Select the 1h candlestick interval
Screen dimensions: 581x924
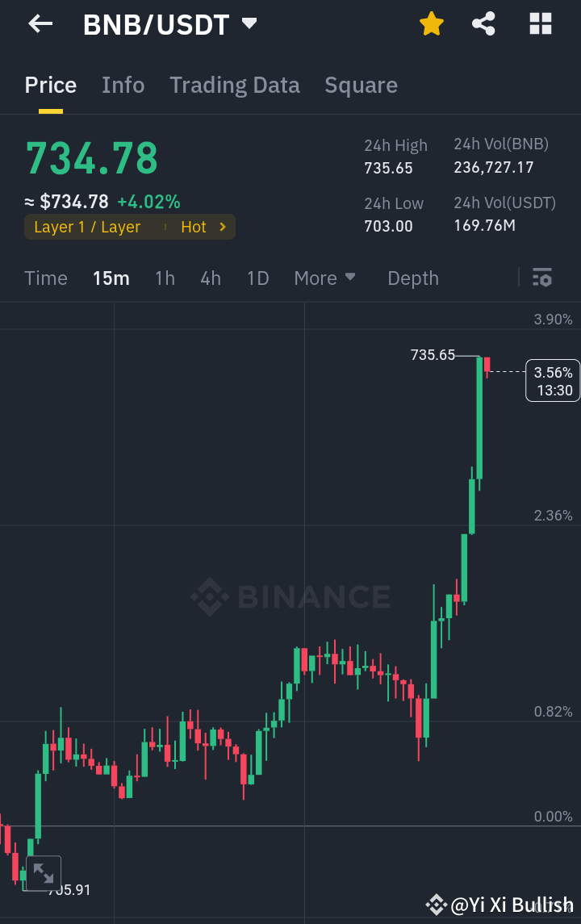coord(165,278)
